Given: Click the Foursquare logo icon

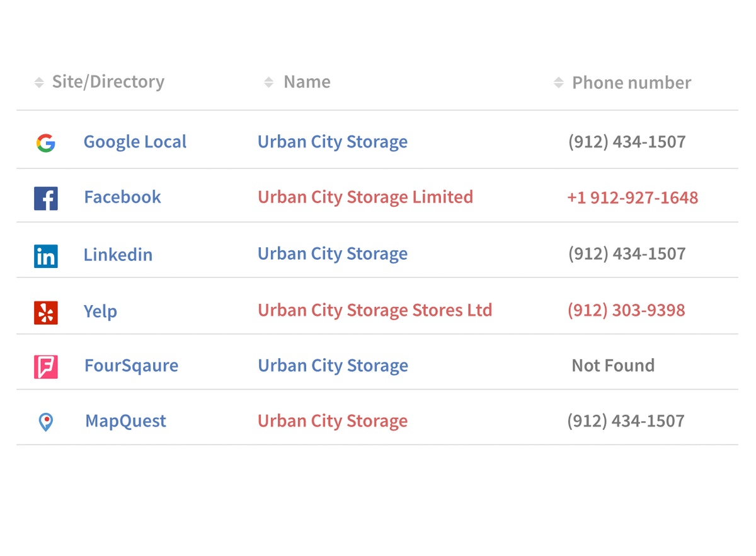Looking at the screenshot, I should (46, 367).
